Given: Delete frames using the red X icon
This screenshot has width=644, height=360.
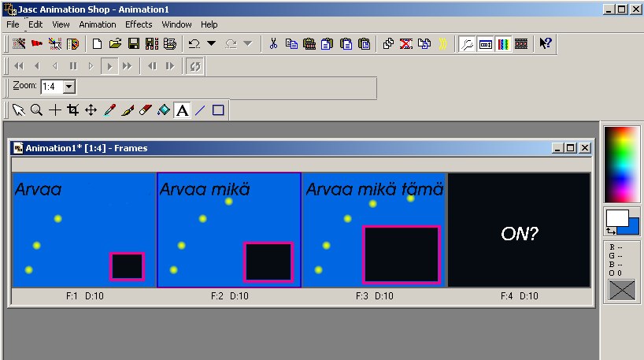Looking at the screenshot, I should pyautogui.click(x=405, y=43).
